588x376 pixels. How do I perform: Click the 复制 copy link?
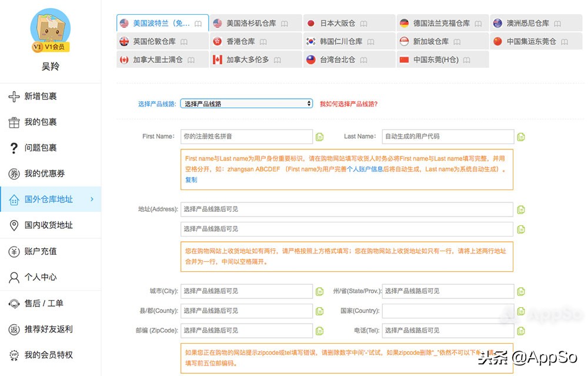coord(191,180)
